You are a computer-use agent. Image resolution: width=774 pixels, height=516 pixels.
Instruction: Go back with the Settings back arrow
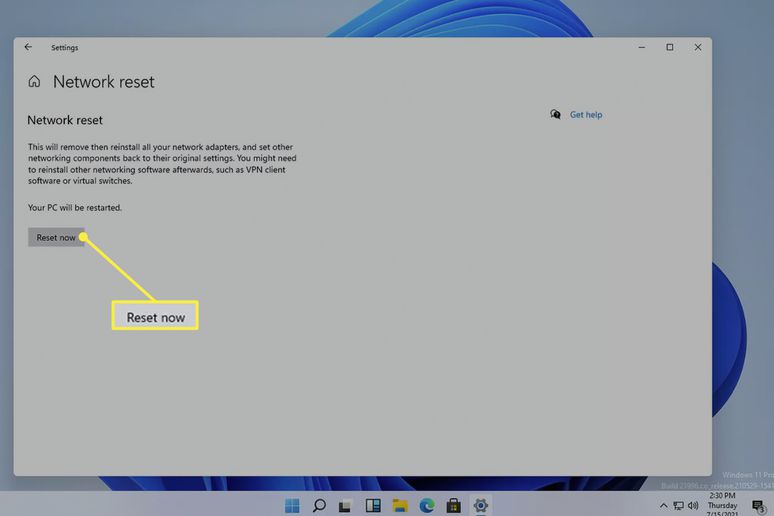pos(28,47)
